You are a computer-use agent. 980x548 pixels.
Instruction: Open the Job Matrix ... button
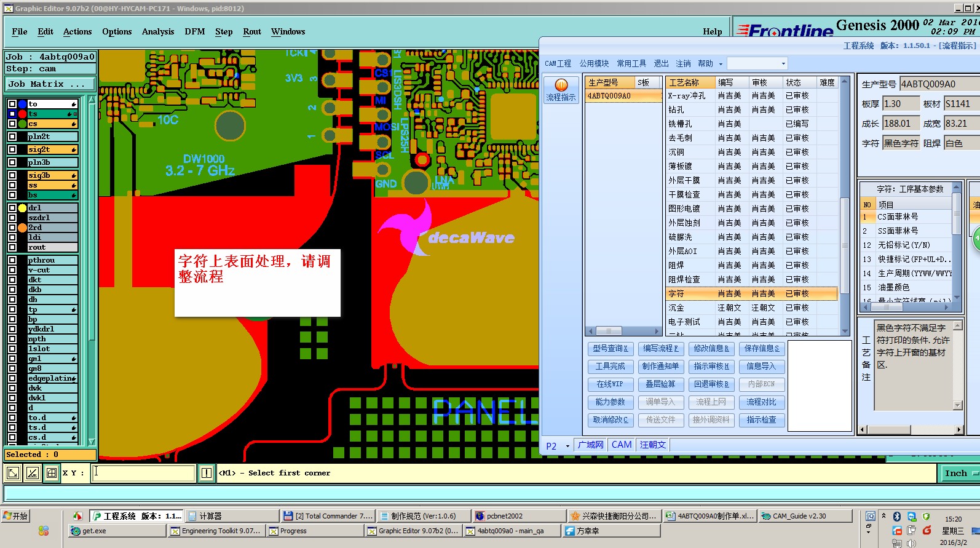click(50, 84)
